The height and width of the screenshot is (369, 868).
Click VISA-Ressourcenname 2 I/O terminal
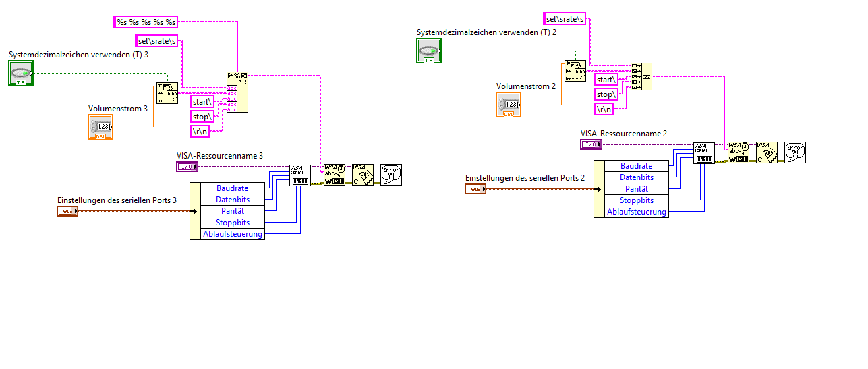point(591,144)
